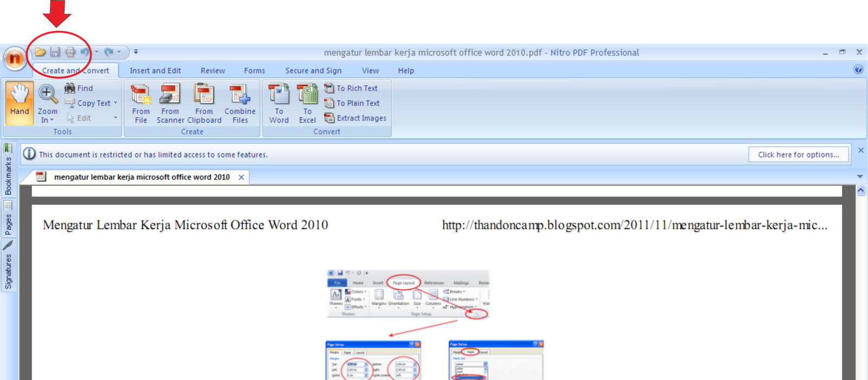Click the Word ribbon screenshot image in the document
The width and height of the screenshot is (868, 380).
[409, 294]
